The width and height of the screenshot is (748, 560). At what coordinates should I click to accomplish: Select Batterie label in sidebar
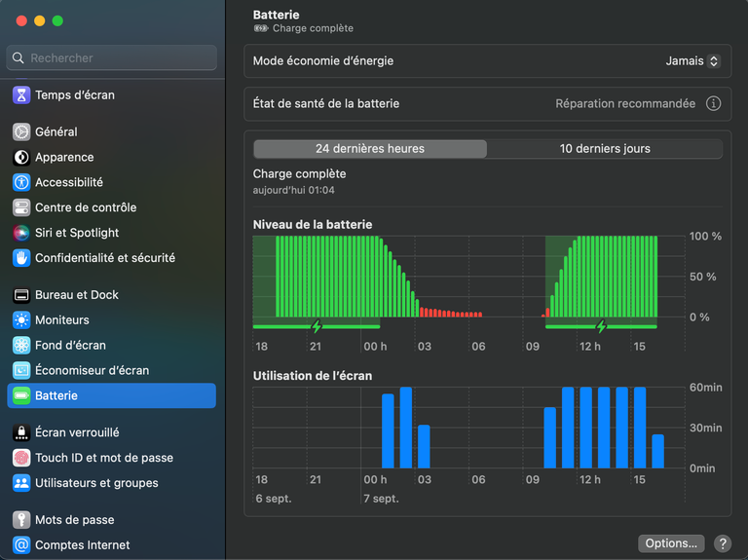tap(56, 395)
